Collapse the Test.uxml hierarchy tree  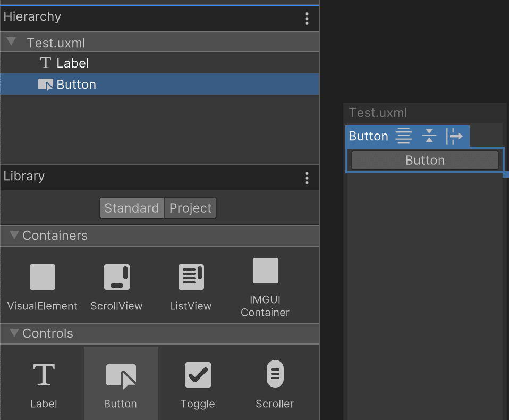[11, 42]
